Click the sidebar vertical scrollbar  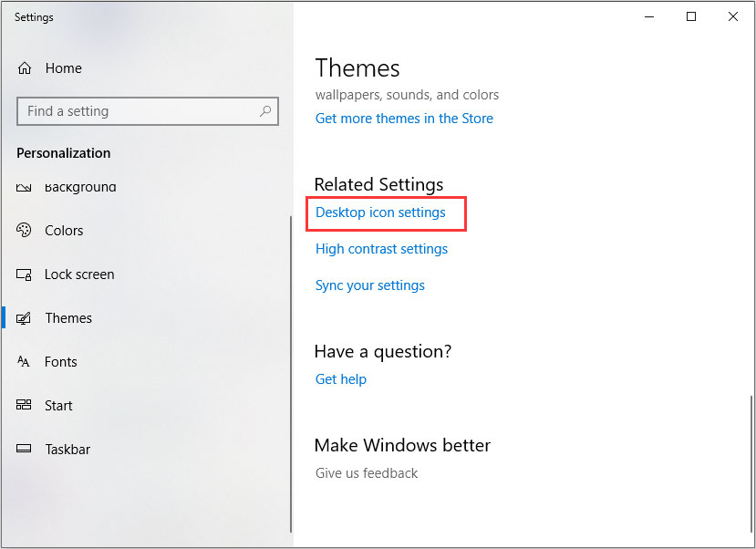[291, 374]
